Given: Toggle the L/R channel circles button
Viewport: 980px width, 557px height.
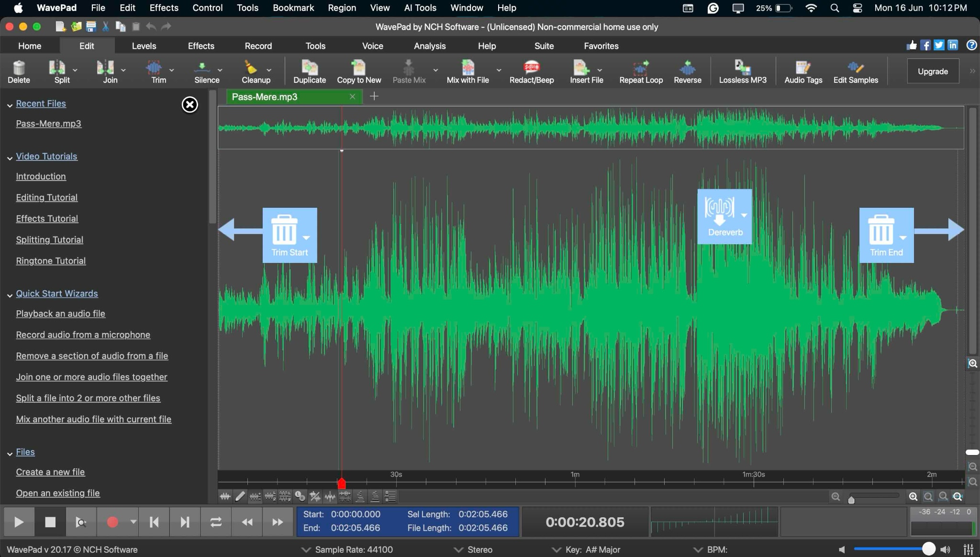Looking at the screenshot, I should [300, 497].
